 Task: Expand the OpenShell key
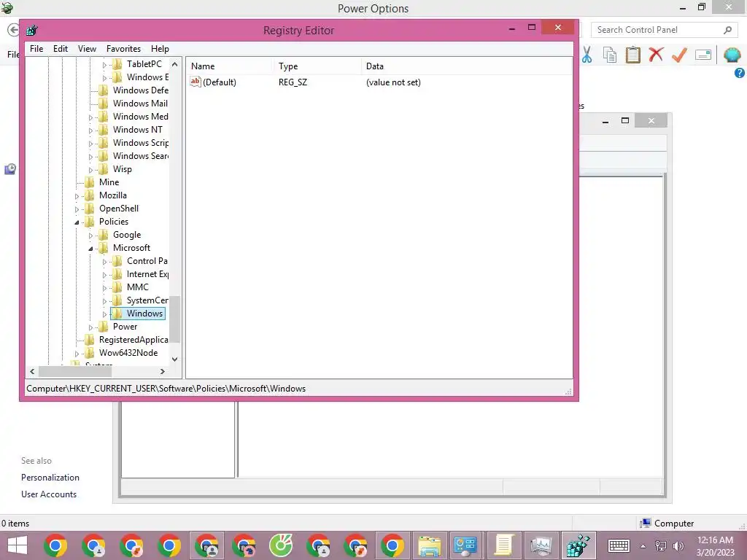(77, 209)
